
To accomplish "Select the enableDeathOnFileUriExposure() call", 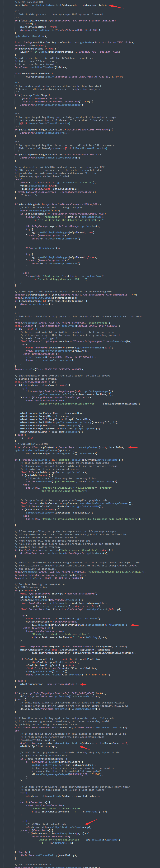I will tap(57, 158).
